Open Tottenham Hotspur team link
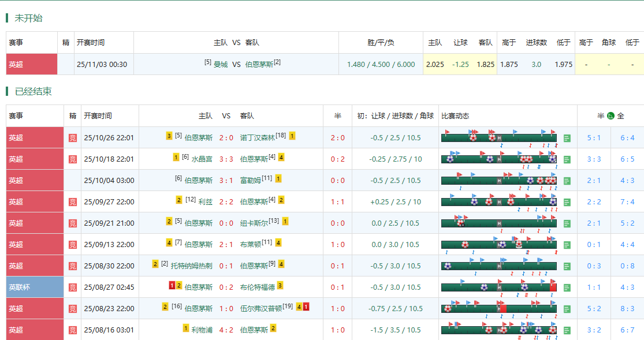This screenshot has width=644, height=340. (x=191, y=266)
